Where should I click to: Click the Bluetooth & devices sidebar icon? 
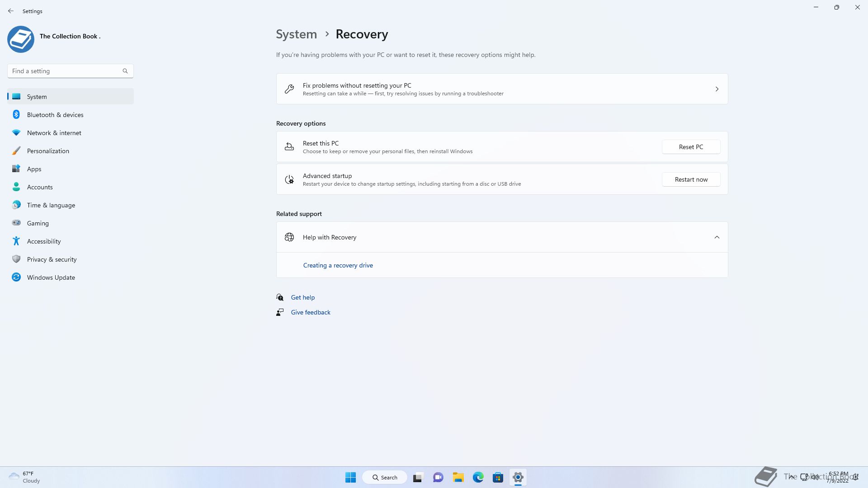16,115
